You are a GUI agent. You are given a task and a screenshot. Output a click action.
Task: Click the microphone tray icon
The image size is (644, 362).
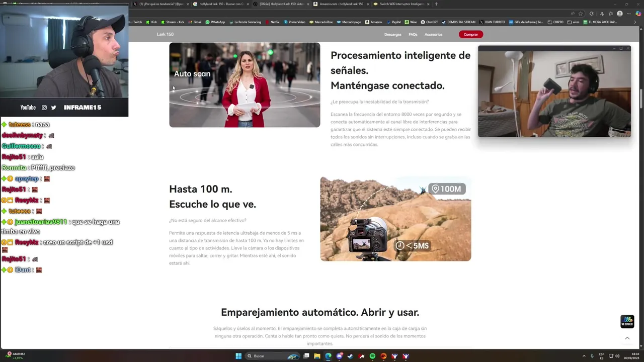click(592, 356)
